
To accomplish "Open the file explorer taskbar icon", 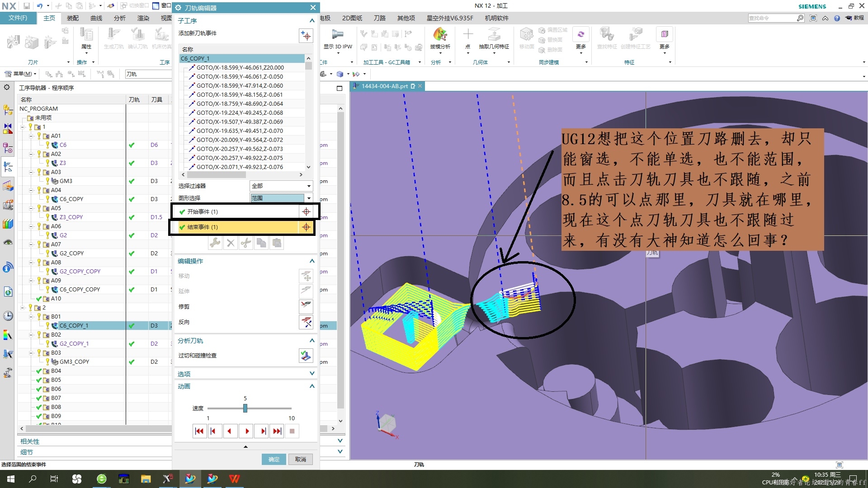I will coord(146,479).
